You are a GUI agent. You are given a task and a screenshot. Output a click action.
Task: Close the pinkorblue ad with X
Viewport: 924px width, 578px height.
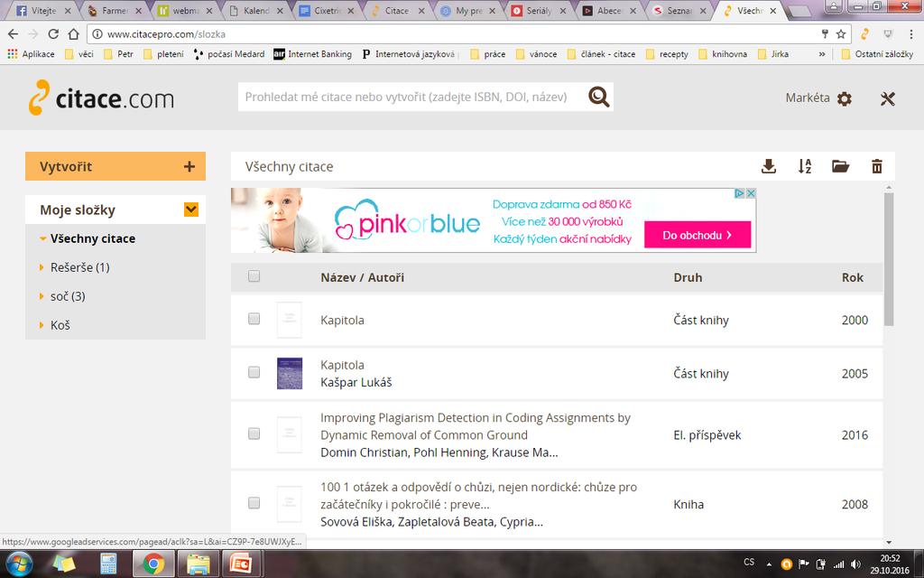[751, 193]
